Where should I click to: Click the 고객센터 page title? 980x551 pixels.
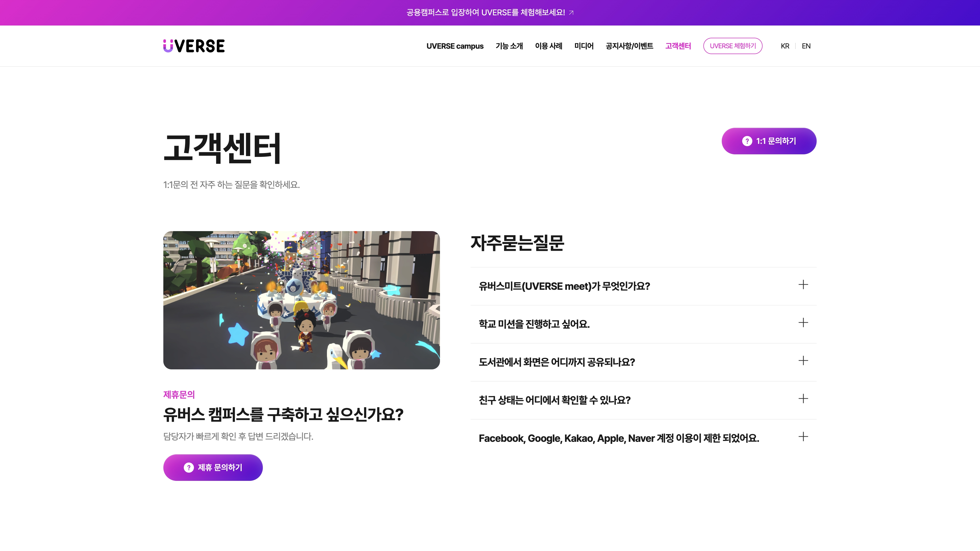pos(222,148)
